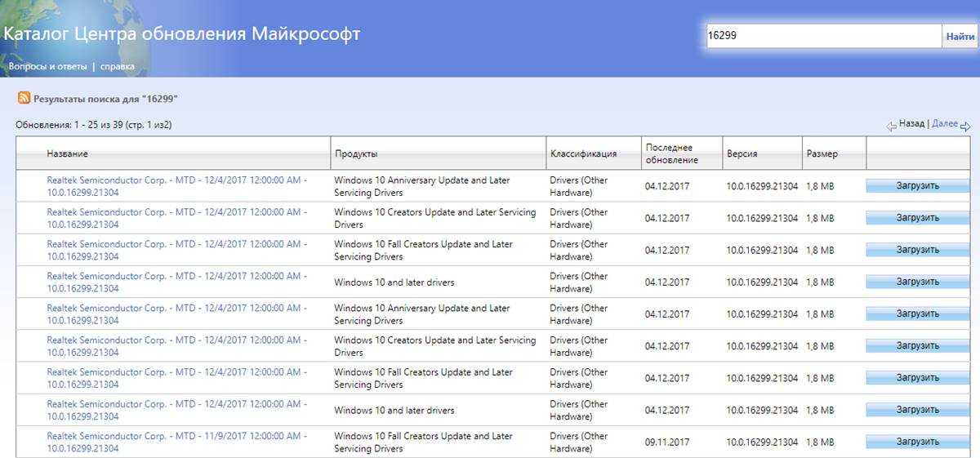980x458 pixels.
Task: Click Загрузить in the 09.11.2017 row
Action: point(917,442)
